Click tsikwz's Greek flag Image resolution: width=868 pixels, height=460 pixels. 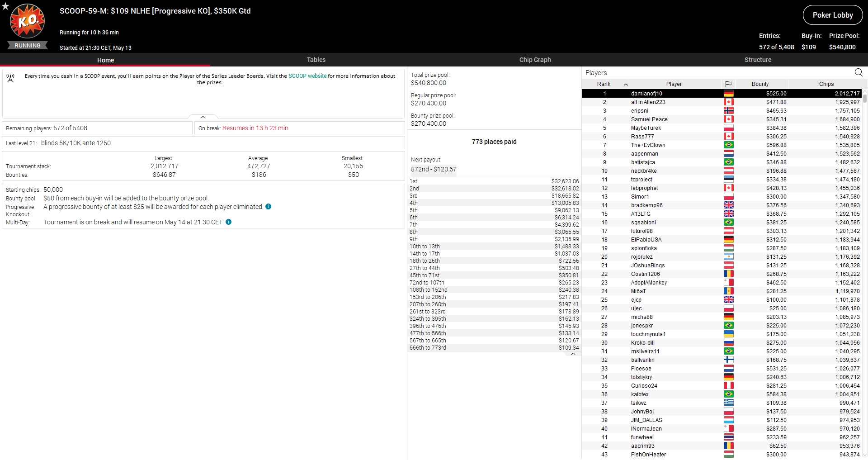(728, 403)
